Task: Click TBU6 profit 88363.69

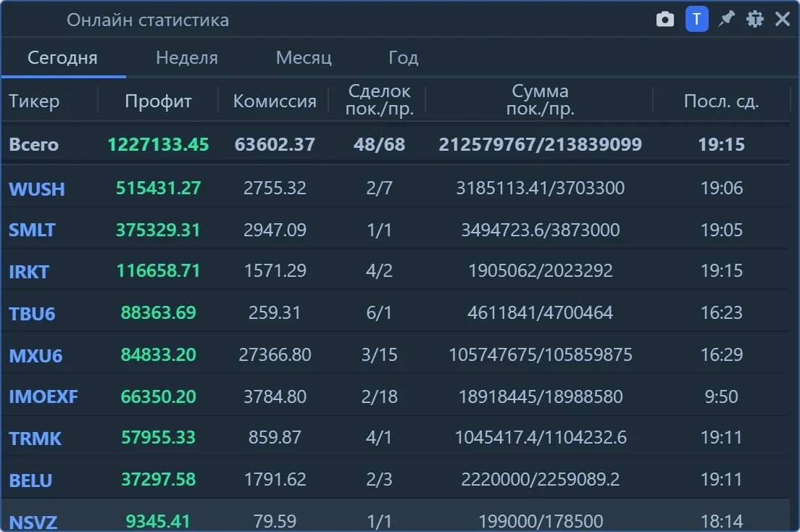Action: 158,312
